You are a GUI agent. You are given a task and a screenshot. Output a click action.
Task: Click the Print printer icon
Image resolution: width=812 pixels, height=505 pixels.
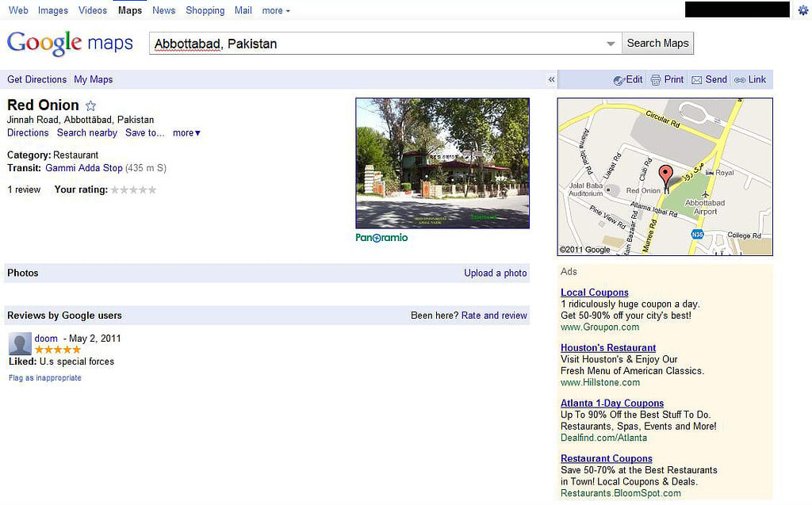(x=656, y=80)
